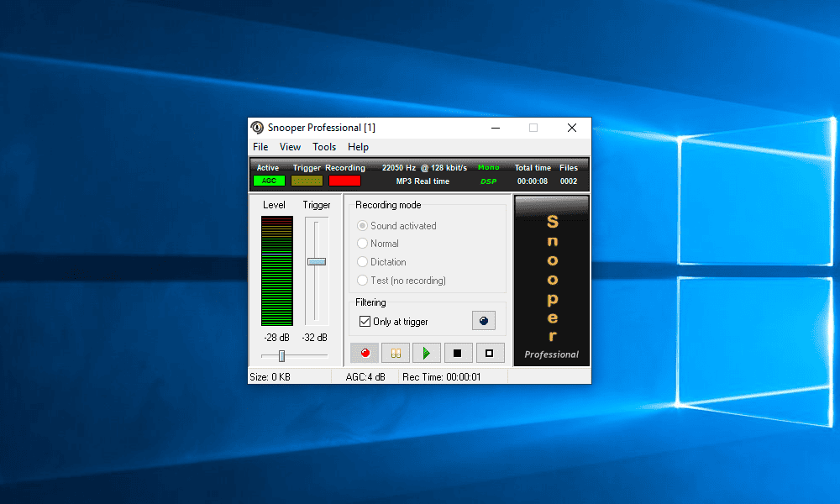Click the green Mono indicator
This screenshot has height=504, width=840.
489,168
